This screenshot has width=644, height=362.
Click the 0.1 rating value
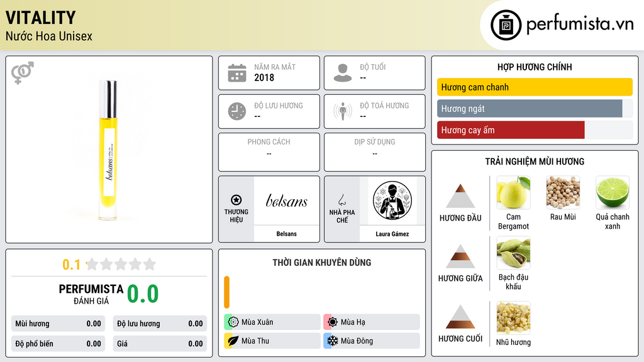click(72, 265)
